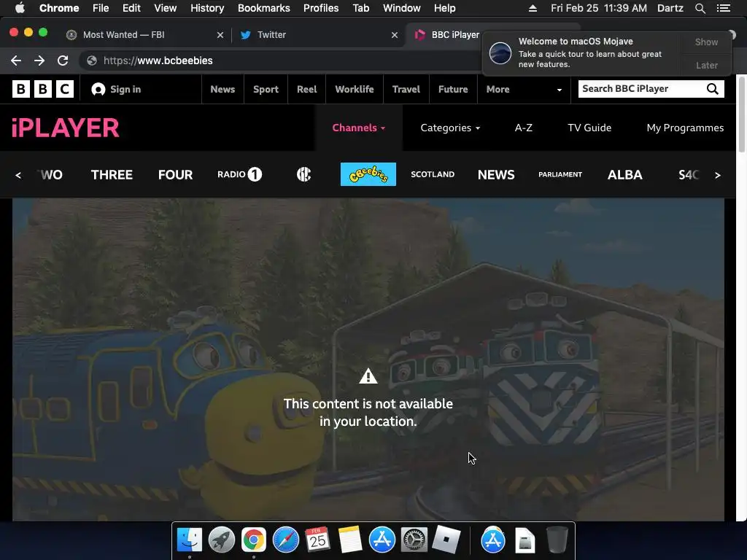Open the News link in BBC nav
The width and height of the screenshot is (747, 560).
click(222, 89)
